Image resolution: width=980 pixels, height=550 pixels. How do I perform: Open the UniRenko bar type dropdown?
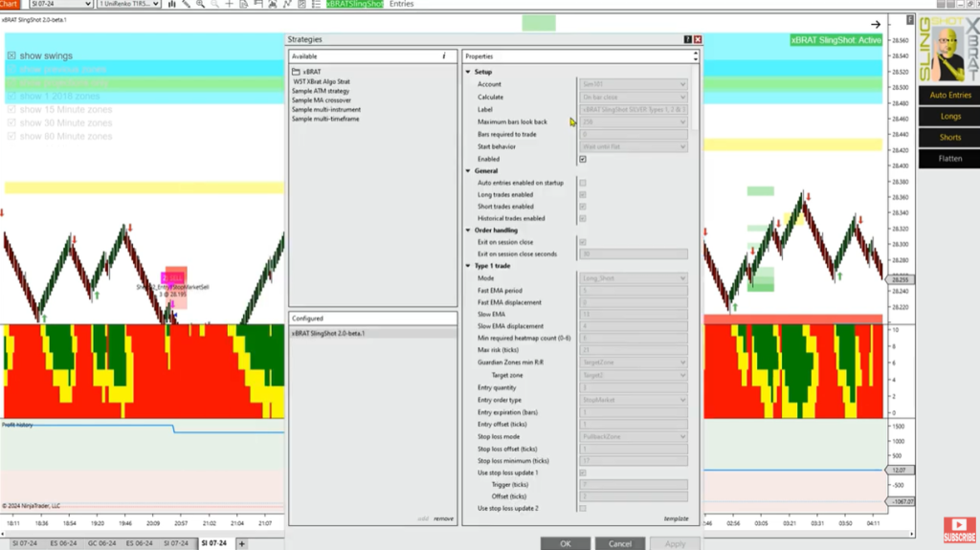click(129, 4)
